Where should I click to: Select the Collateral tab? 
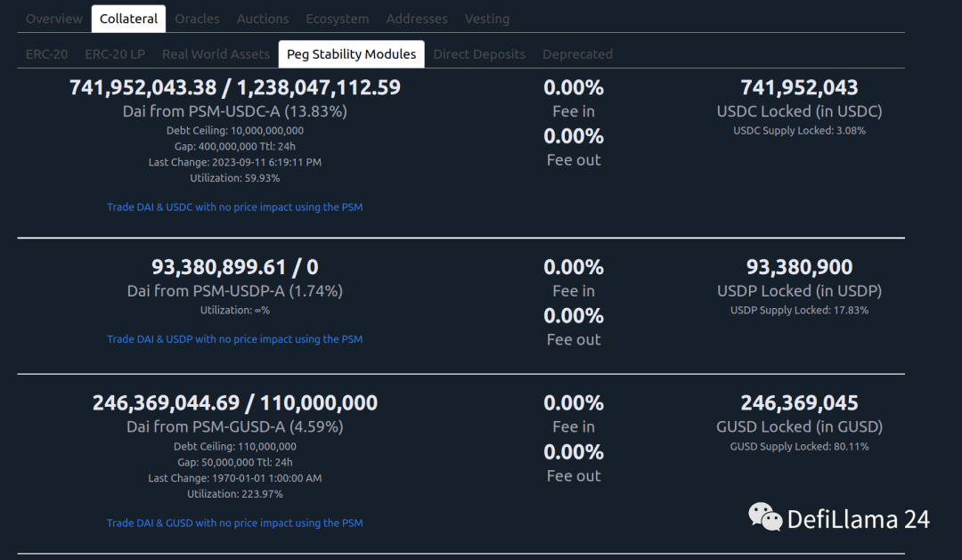pyautogui.click(x=128, y=19)
